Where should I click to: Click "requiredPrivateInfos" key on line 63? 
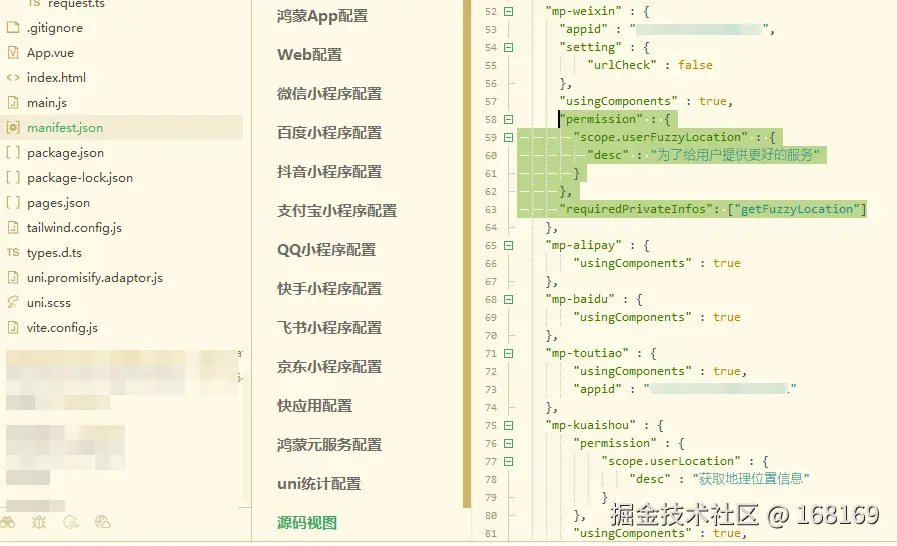click(x=636, y=209)
